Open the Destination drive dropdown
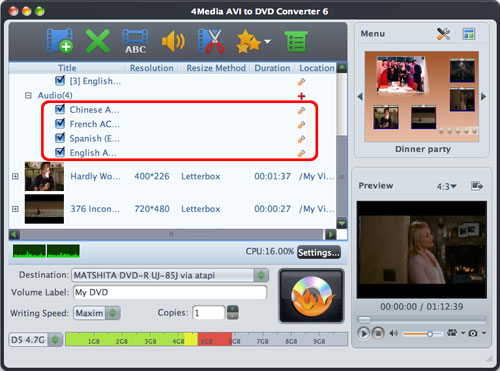Image resolution: width=500 pixels, height=371 pixels. (x=261, y=275)
